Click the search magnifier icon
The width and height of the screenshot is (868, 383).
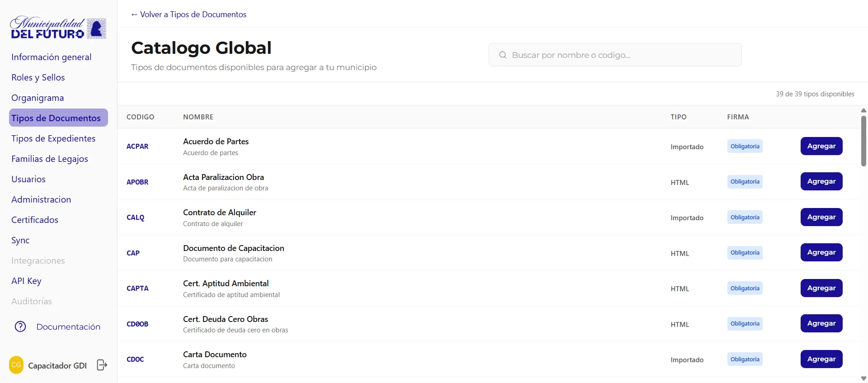[503, 55]
